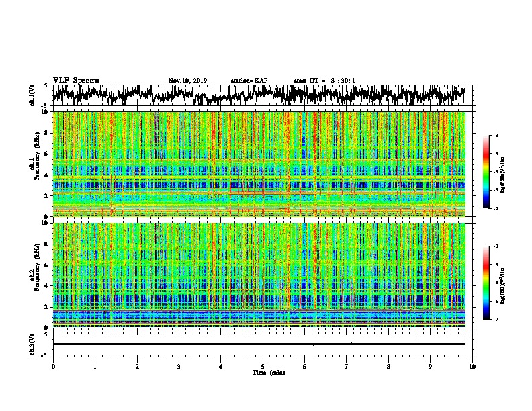Click the ch.1 voltage axis top "5" label
This screenshot has width=532, height=411.
[46, 85]
